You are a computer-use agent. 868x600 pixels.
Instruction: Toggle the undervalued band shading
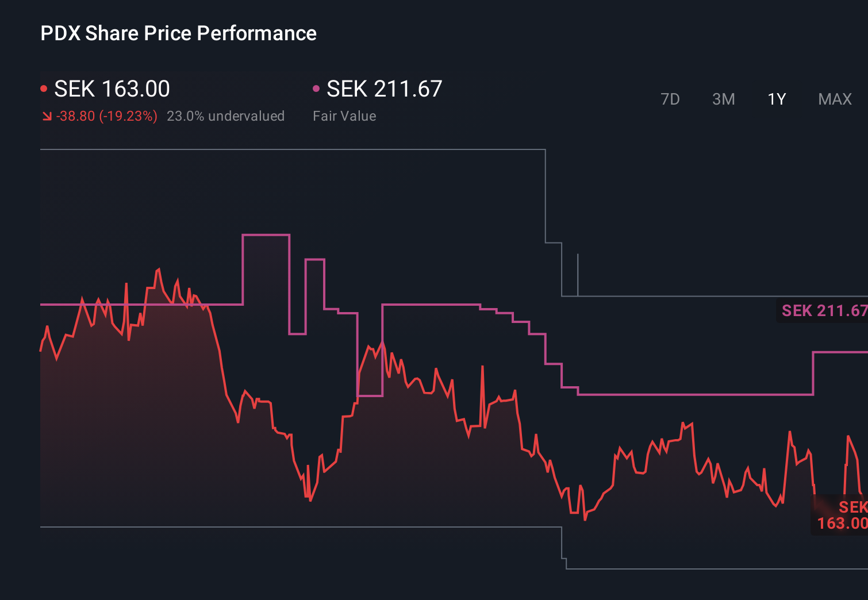(226, 116)
